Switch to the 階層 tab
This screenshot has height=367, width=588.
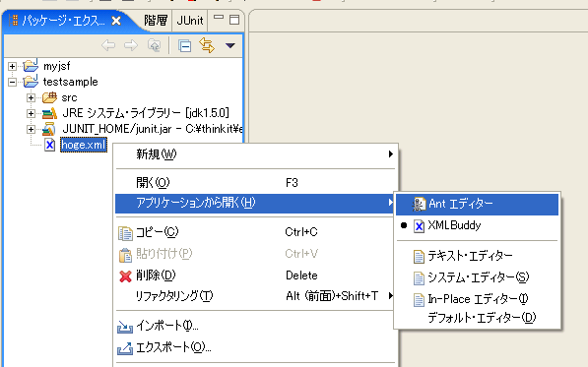[156, 21]
